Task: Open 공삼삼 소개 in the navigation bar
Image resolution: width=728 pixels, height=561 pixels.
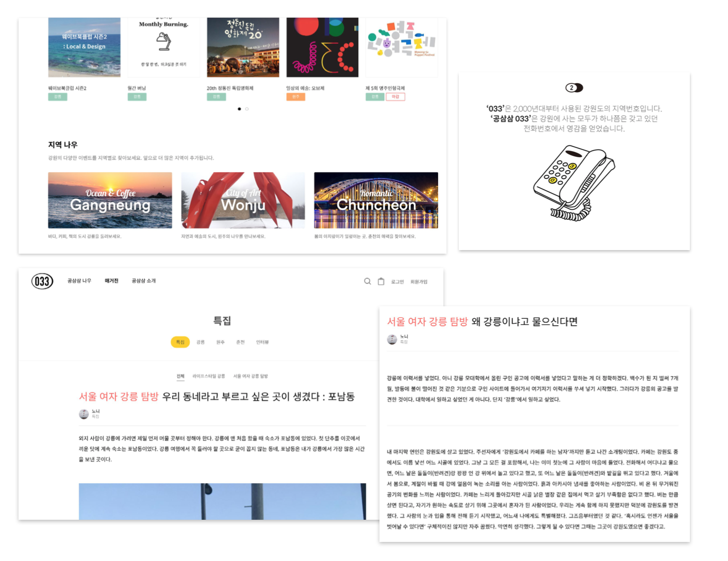Action: point(143,281)
